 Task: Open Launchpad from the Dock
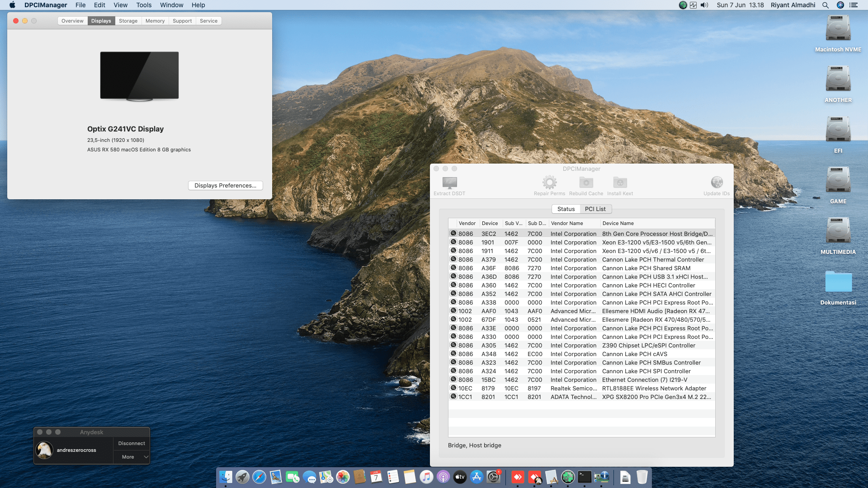tap(242, 477)
